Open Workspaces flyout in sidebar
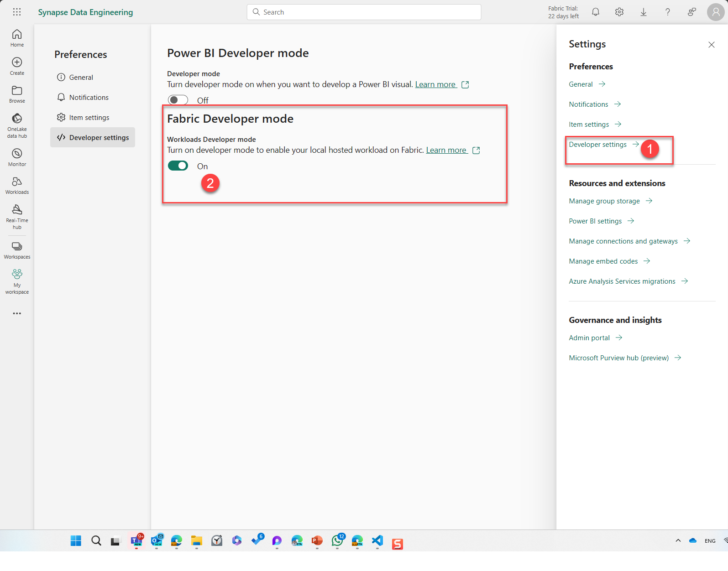728x571 pixels. click(x=17, y=250)
